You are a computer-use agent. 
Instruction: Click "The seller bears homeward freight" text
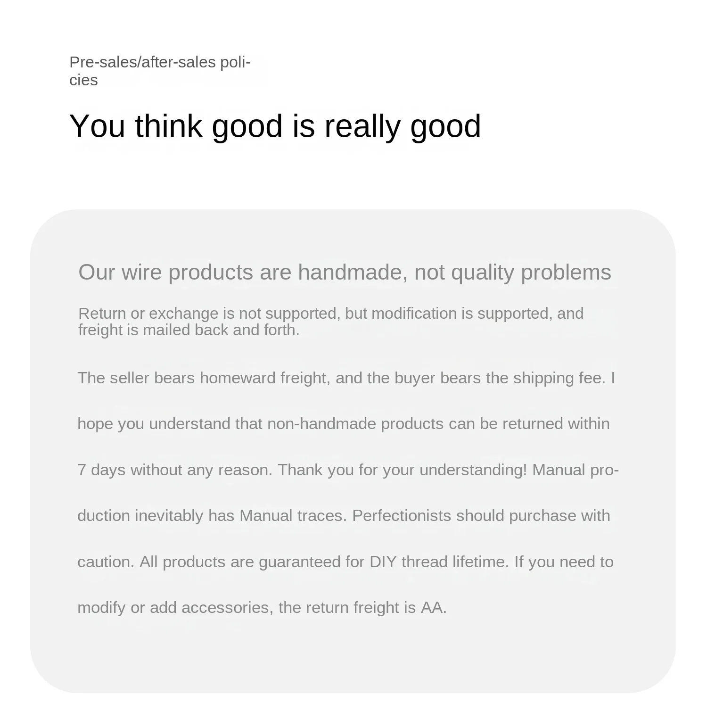[x=203, y=378]
